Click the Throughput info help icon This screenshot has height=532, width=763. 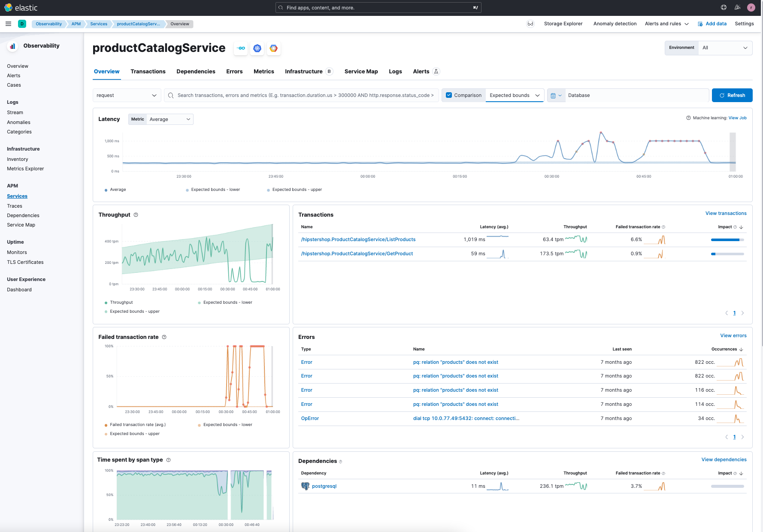click(136, 215)
